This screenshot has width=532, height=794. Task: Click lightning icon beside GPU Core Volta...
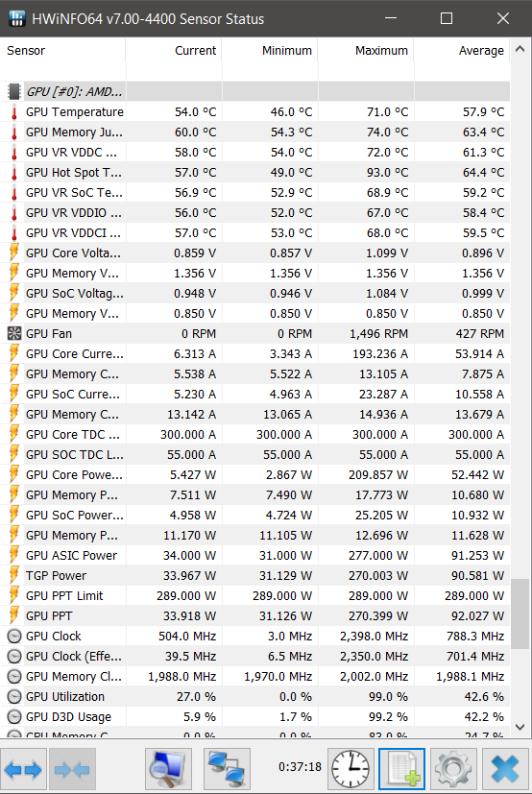point(14,253)
